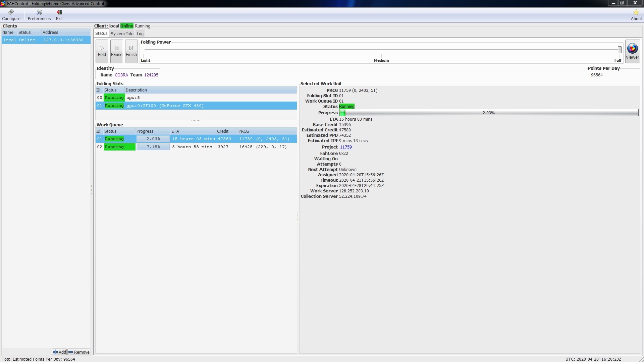Click the Exit toolbar icon
This screenshot has height=362, width=644.
click(x=59, y=15)
